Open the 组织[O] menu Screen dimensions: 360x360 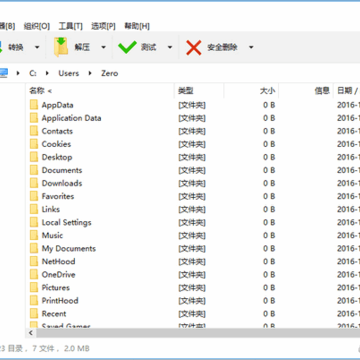click(37, 26)
